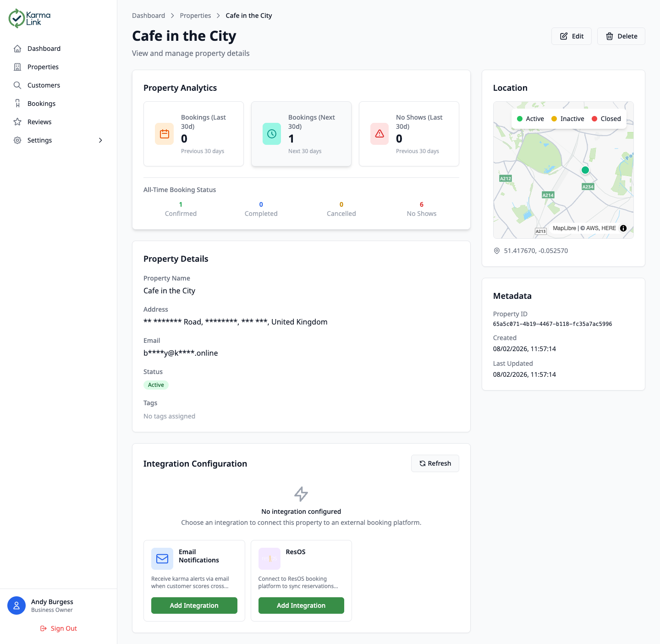Sign Out of the account
This screenshot has width=660, height=644.
coord(58,628)
